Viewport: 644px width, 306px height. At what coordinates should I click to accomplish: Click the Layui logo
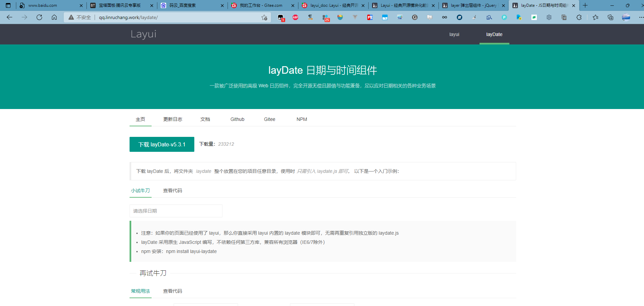pos(143,34)
